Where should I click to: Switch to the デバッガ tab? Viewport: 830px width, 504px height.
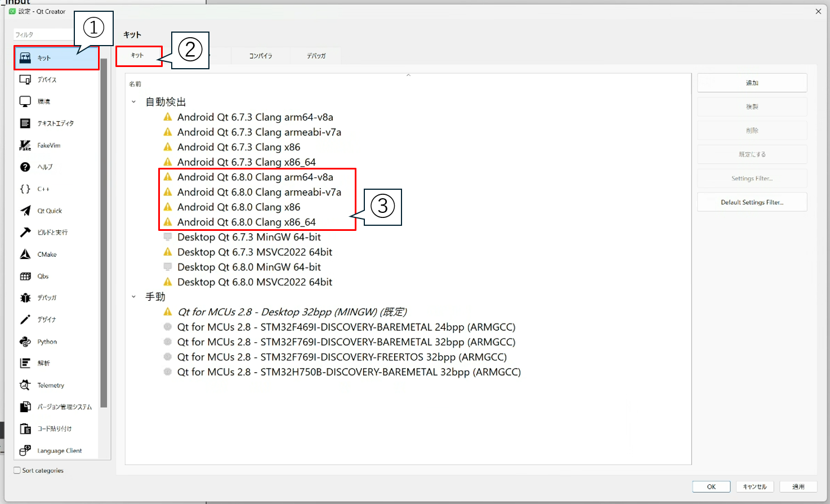[x=316, y=56]
